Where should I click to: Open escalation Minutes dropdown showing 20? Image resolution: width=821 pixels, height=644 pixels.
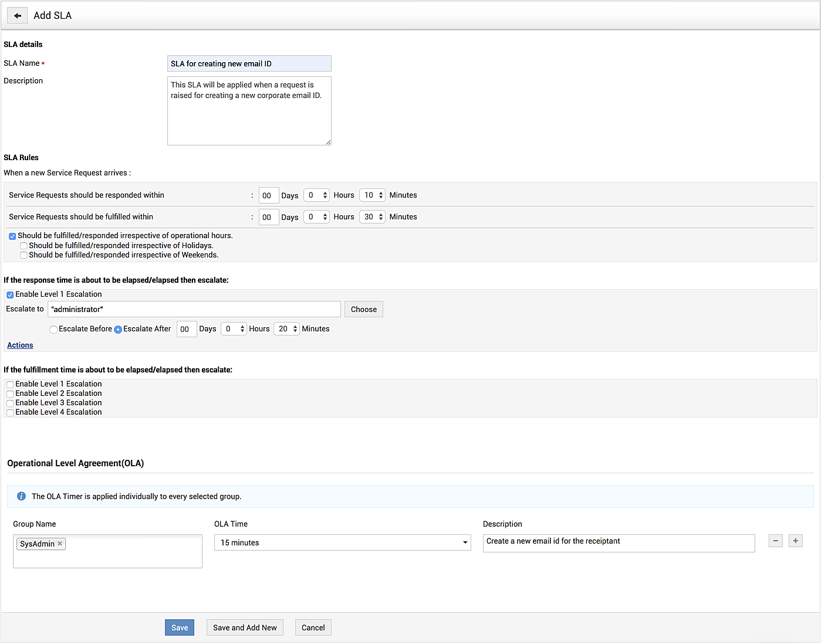point(286,329)
